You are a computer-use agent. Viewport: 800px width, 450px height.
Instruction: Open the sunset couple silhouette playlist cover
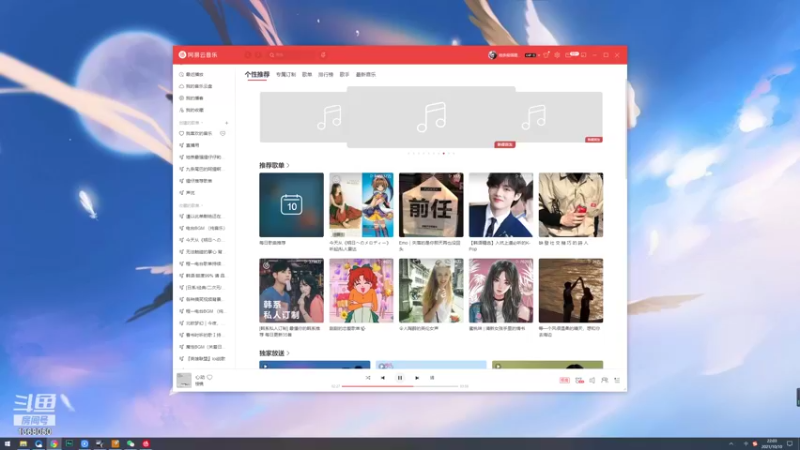point(571,290)
